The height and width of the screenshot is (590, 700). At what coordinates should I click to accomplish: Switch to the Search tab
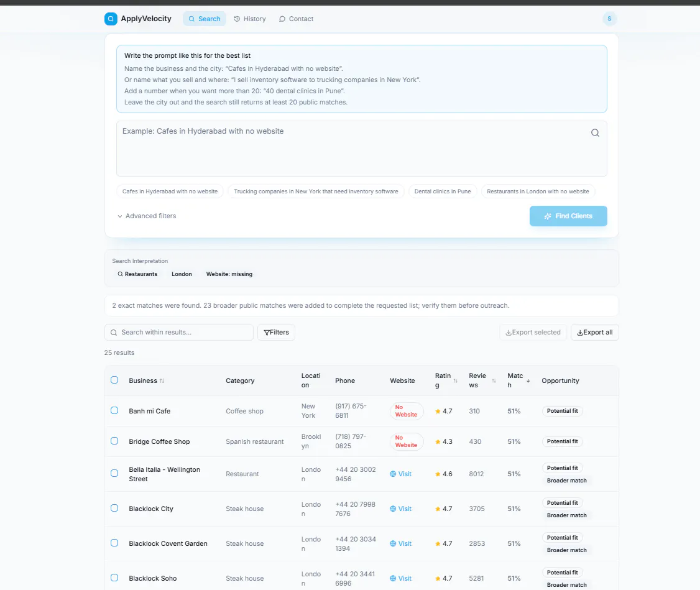[205, 19]
